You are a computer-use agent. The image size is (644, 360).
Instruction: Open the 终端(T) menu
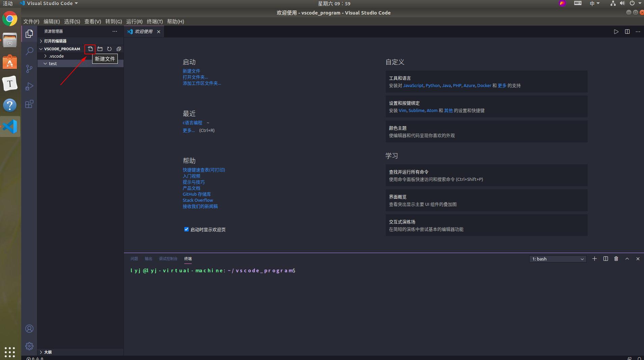pos(155,22)
